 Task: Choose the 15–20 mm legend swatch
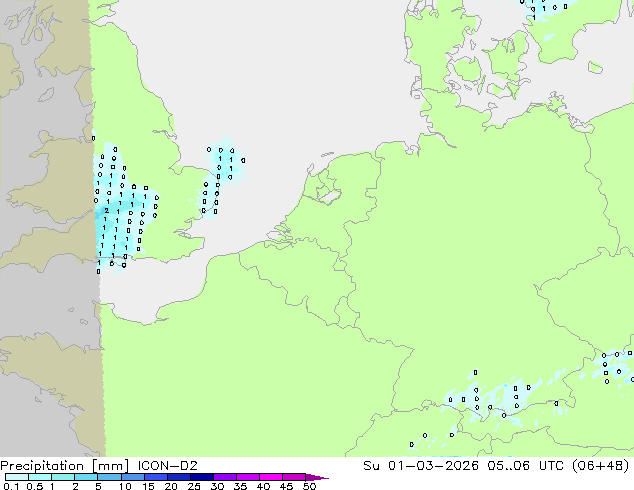point(155,477)
